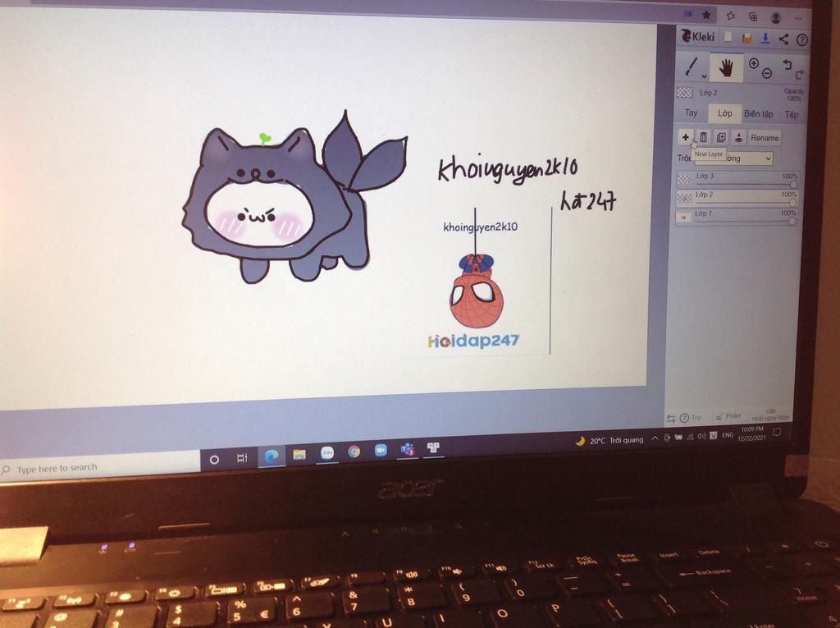Click the Rename layer button

tap(765, 138)
